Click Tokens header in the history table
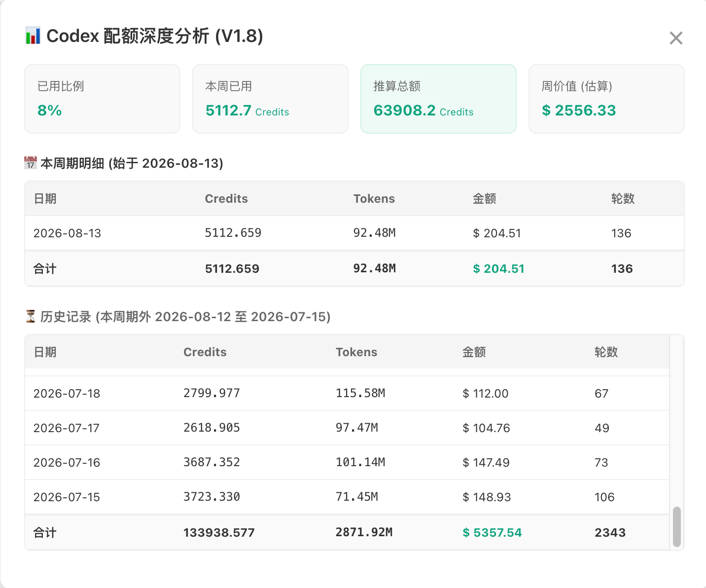The width and height of the screenshot is (706, 588). [356, 352]
